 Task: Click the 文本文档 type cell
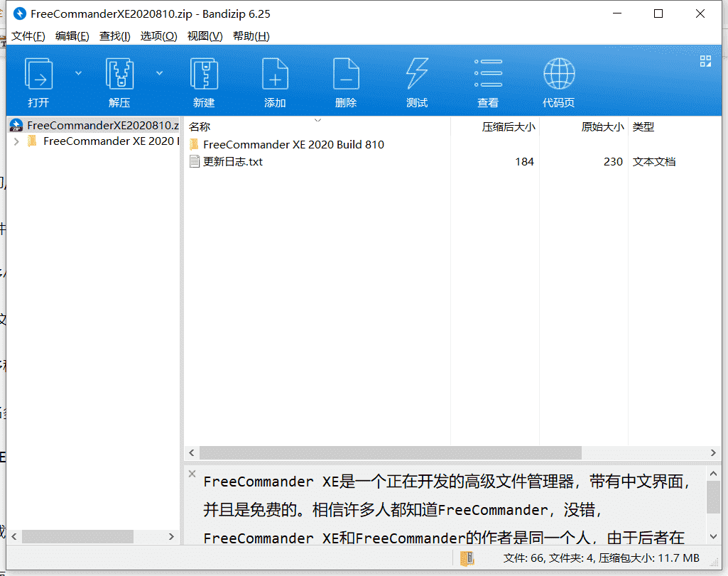pos(653,161)
